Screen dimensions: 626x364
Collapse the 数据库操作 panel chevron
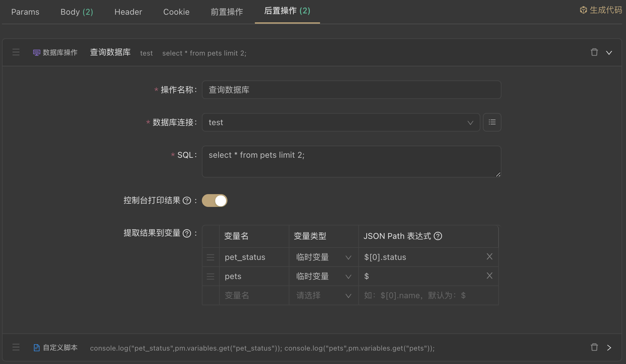tap(609, 53)
